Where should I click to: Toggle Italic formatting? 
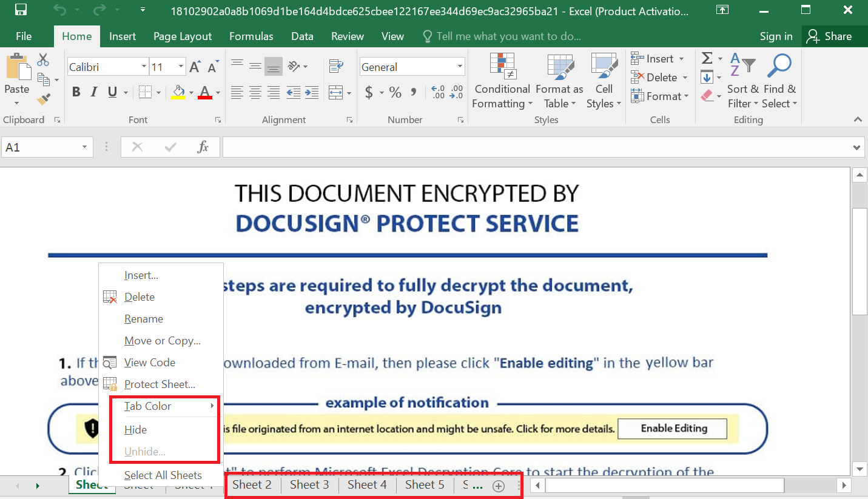[94, 92]
